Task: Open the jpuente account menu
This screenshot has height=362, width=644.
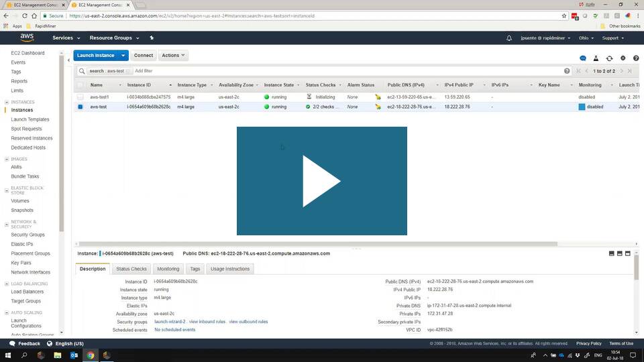Action: (x=545, y=38)
